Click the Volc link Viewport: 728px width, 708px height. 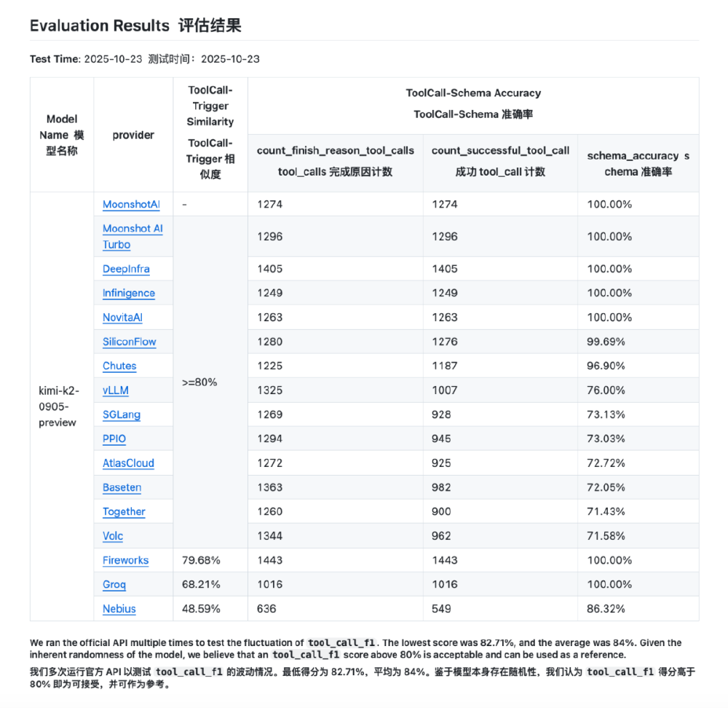[113, 536]
